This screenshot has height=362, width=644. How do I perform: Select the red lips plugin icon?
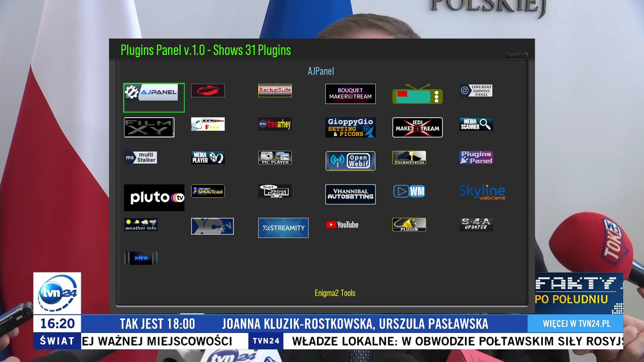click(x=208, y=90)
